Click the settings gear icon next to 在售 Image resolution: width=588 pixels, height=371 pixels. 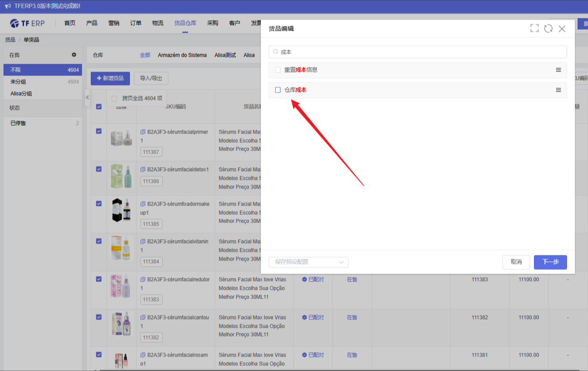tap(74, 55)
